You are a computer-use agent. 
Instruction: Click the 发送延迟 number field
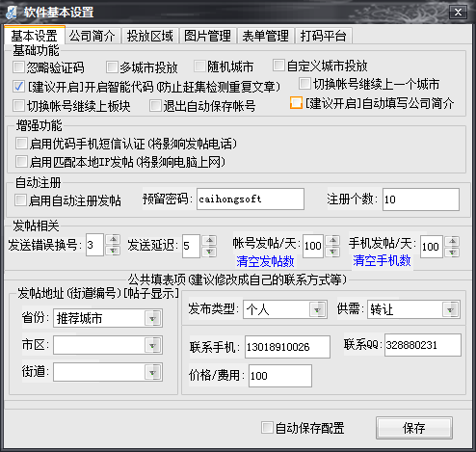click(191, 246)
